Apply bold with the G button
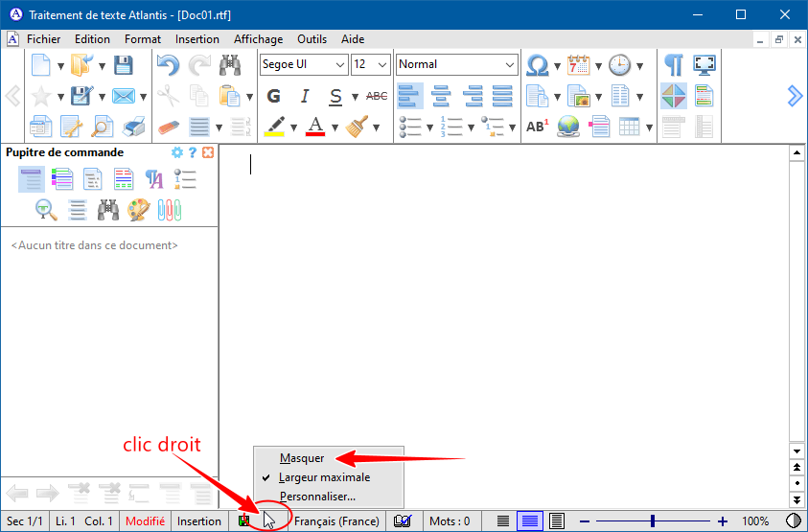 pos(273,96)
